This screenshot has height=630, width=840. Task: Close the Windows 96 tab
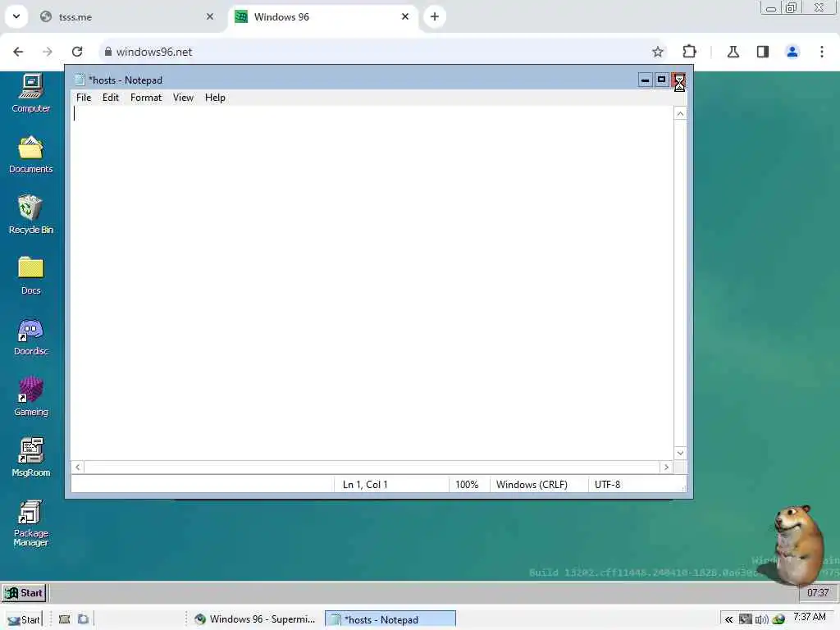(x=405, y=16)
